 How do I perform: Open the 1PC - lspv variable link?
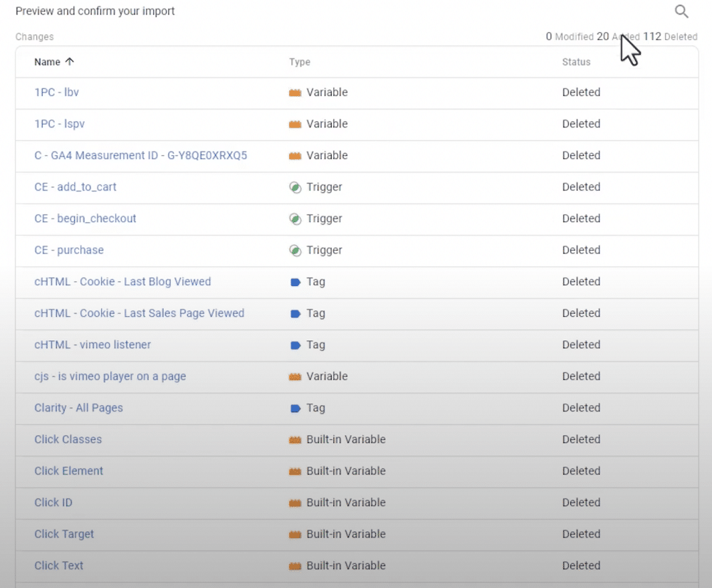pos(60,124)
